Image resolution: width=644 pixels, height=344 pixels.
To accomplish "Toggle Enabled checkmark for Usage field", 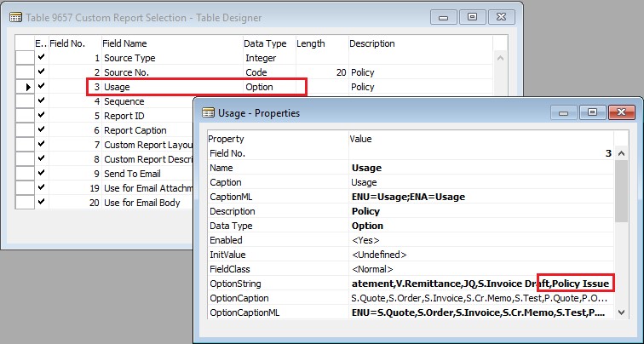I will (41, 87).
